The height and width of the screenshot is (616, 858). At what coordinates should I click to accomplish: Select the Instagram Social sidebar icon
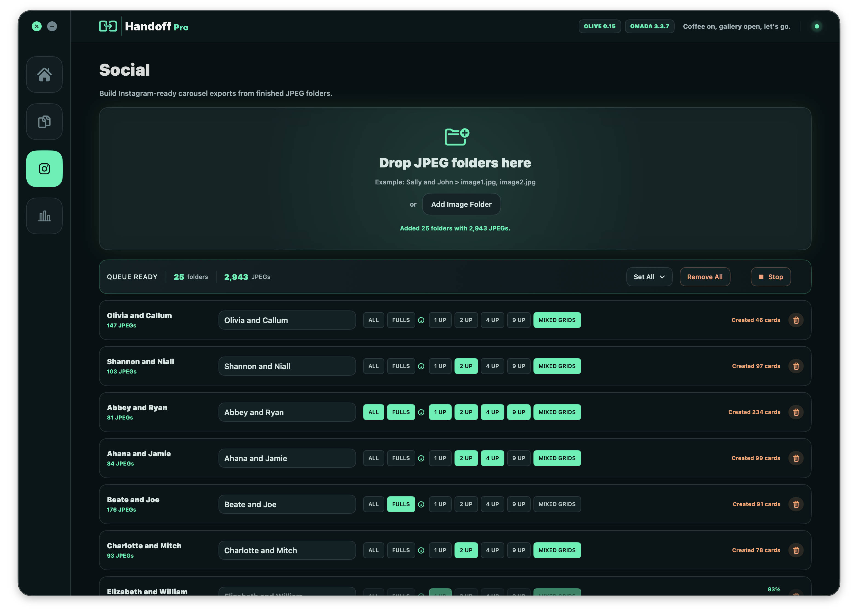[x=44, y=169]
